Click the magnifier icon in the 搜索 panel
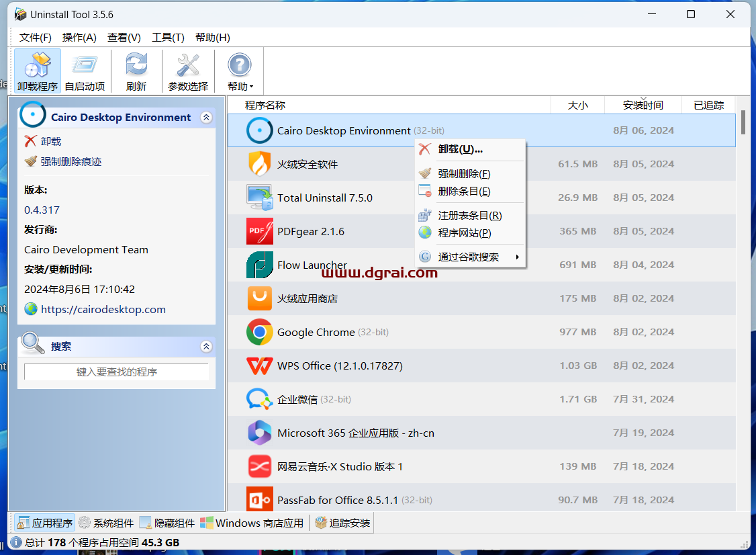756x555 pixels. pos(32,343)
